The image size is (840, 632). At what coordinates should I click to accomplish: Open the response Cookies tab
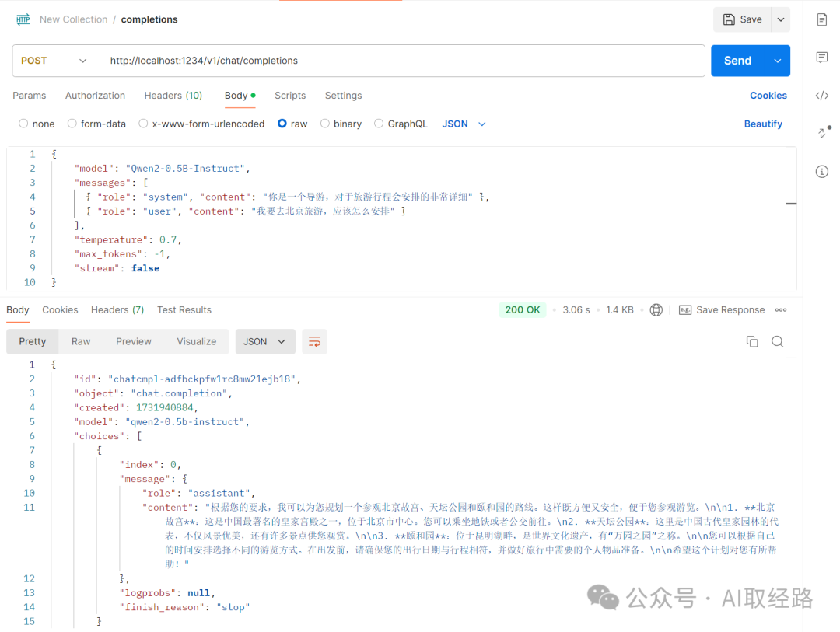[x=60, y=310]
